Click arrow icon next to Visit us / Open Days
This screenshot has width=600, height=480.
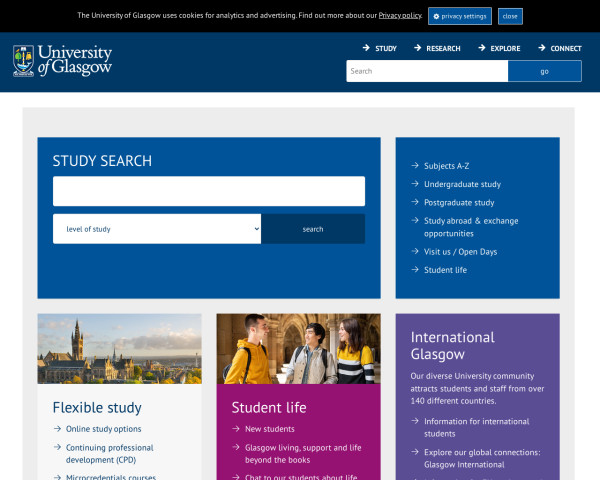(x=415, y=251)
